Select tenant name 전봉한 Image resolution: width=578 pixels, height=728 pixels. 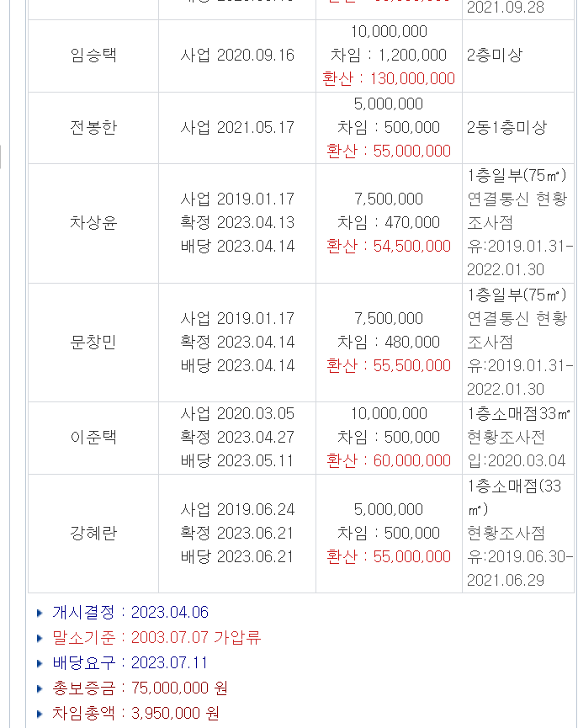[93, 128]
